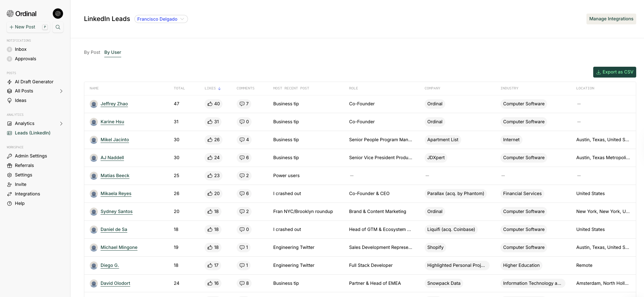Click Karine Hsu's avatar icon
This screenshot has width=644, height=297.
click(94, 122)
